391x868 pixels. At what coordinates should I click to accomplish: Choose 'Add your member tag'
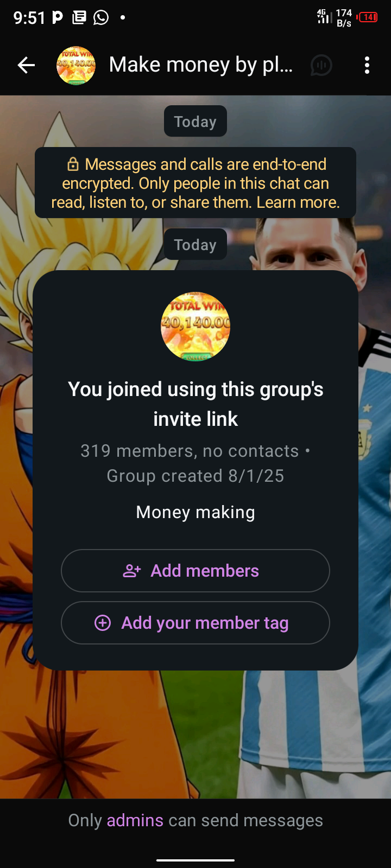click(195, 623)
